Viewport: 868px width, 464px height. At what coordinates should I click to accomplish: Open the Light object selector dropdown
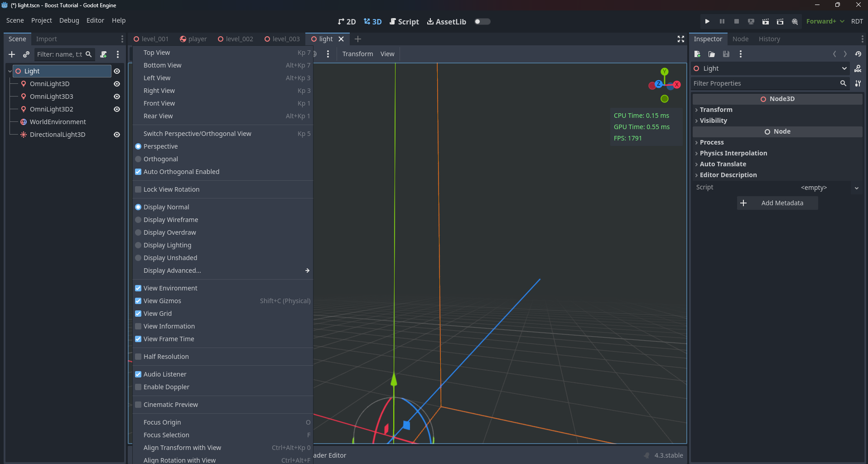pyautogui.click(x=770, y=68)
